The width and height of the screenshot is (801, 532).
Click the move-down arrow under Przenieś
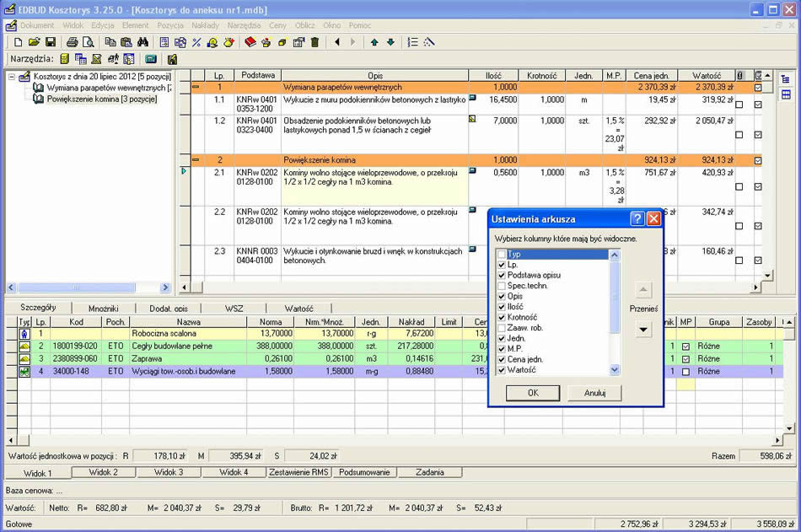(x=643, y=330)
